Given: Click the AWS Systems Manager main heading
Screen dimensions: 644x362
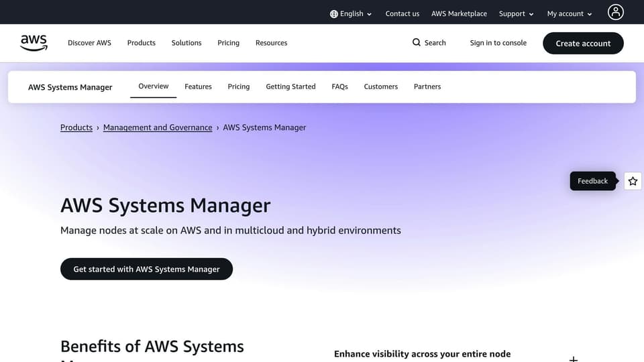Looking at the screenshot, I should click(x=166, y=205).
